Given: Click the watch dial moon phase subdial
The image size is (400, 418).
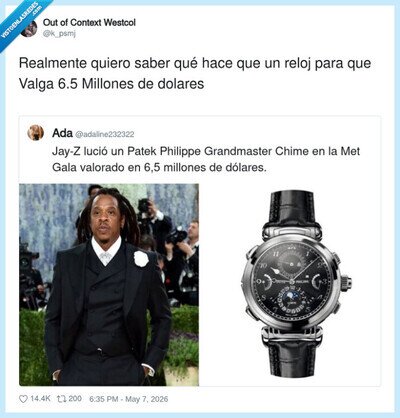Looking at the screenshot, I should pyautogui.click(x=288, y=297).
